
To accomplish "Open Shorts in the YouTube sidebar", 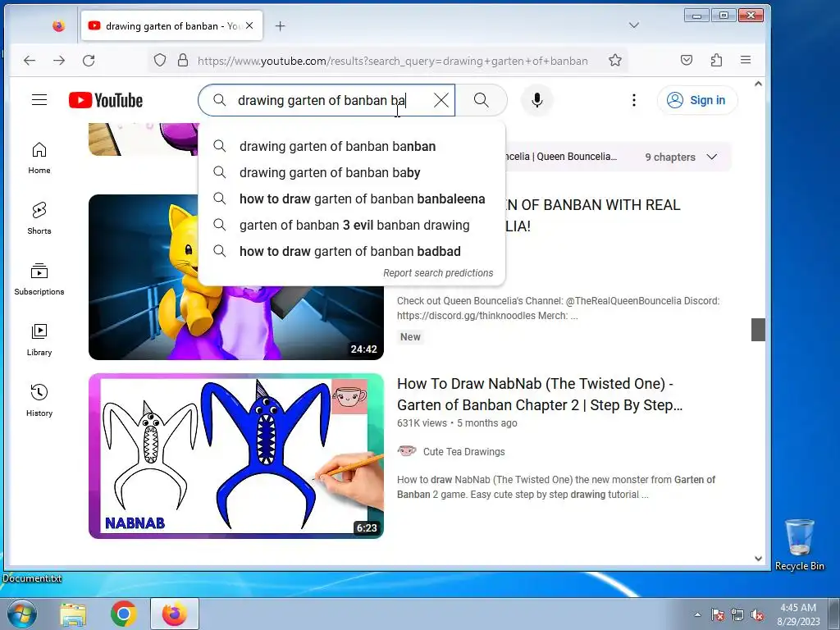I will point(39,218).
